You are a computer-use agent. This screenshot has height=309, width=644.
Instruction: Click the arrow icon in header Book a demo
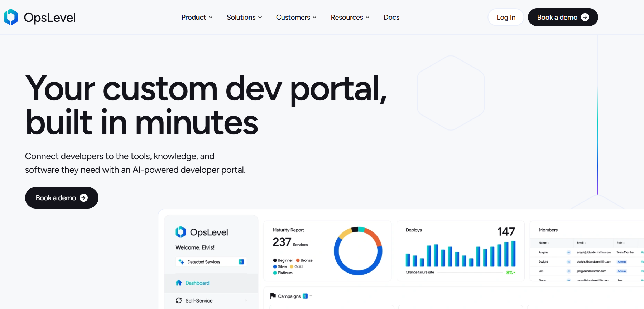[x=585, y=17]
